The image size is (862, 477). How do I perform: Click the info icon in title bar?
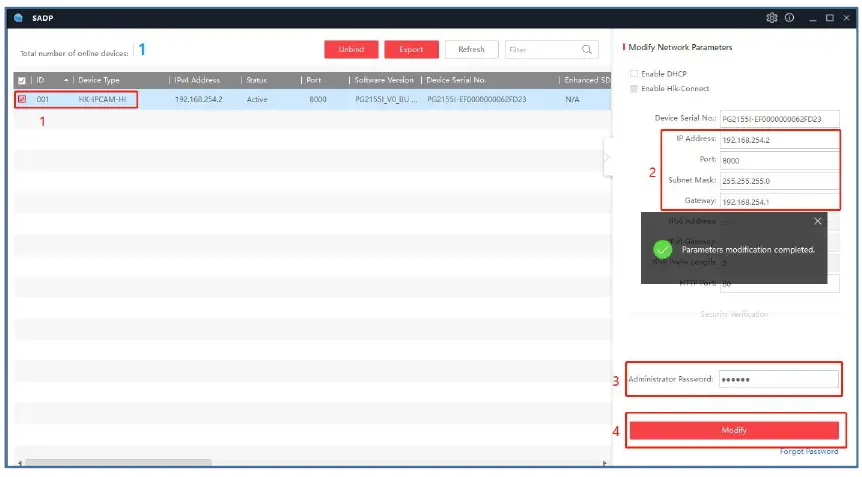789,18
